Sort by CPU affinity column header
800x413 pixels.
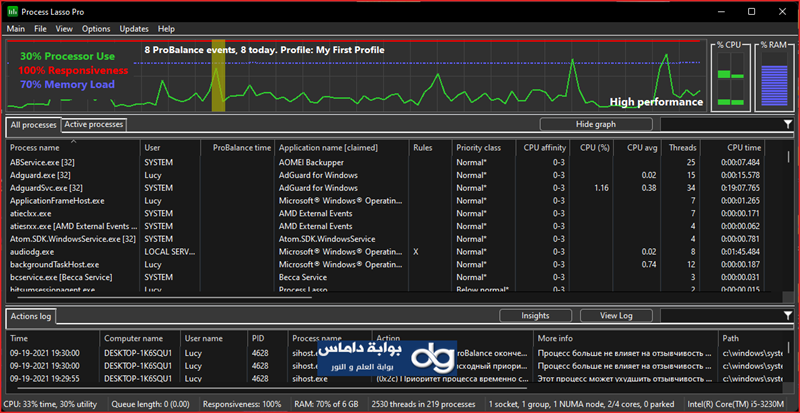click(545, 148)
